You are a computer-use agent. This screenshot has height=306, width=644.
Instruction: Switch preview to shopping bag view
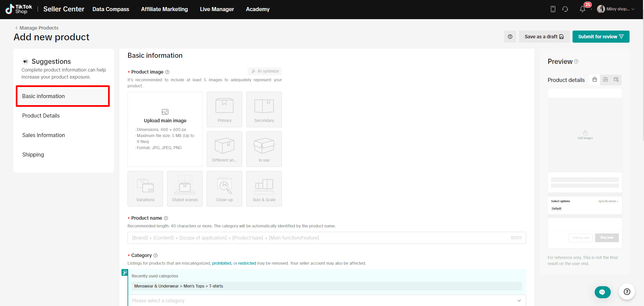coord(595,80)
